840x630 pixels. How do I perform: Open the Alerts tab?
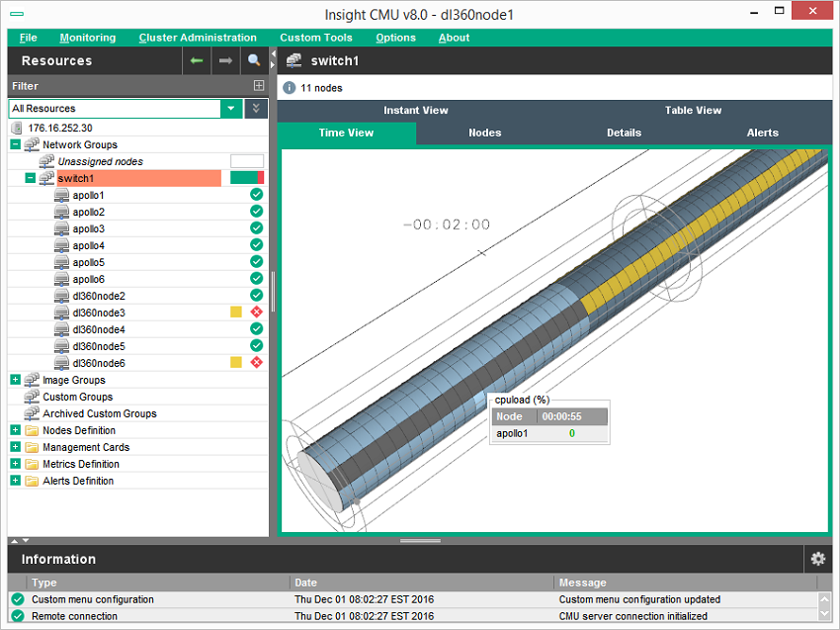pyautogui.click(x=762, y=133)
